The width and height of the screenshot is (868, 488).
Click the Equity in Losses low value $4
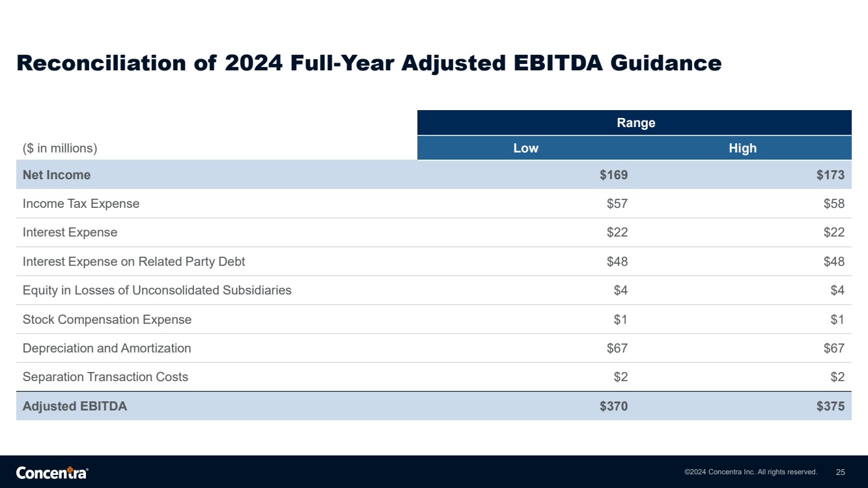tap(621, 291)
